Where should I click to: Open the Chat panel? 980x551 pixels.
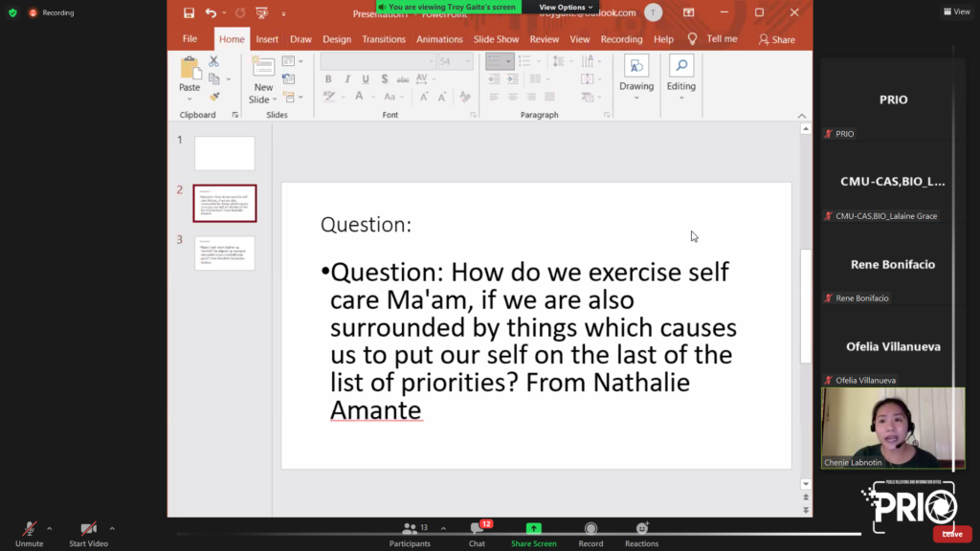coord(477,529)
